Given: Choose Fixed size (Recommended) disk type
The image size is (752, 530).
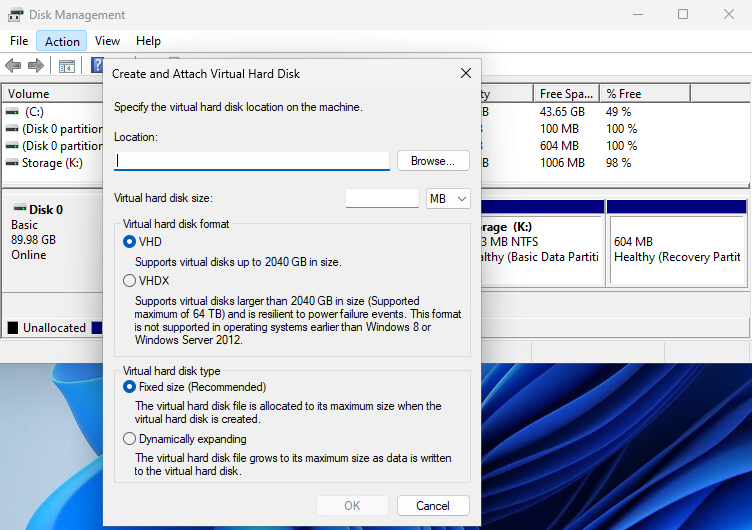Looking at the screenshot, I should click(129, 387).
